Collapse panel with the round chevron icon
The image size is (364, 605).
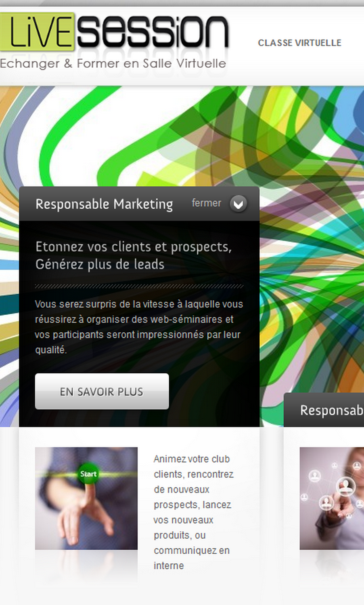(x=238, y=204)
